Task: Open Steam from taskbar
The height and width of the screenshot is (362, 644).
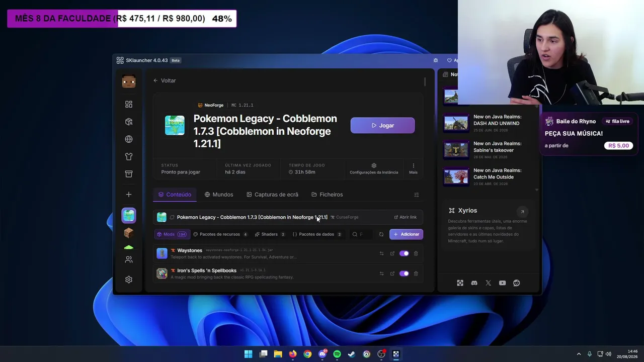Action: click(x=352, y=354)
